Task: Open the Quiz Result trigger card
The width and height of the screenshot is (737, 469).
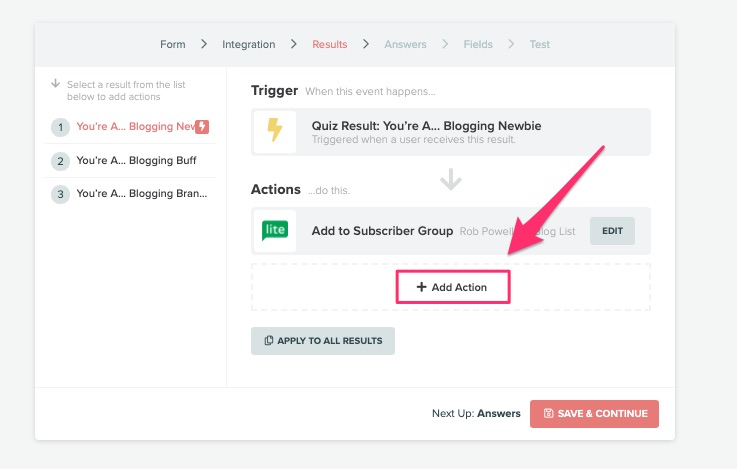Action: coord(450,132)
